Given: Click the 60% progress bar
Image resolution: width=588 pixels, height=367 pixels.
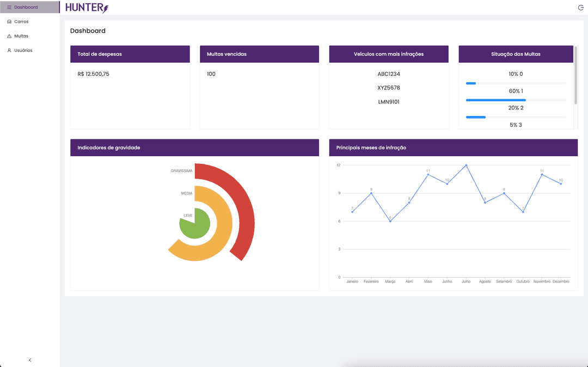Looking at the screenshot, I should point(516,100).
